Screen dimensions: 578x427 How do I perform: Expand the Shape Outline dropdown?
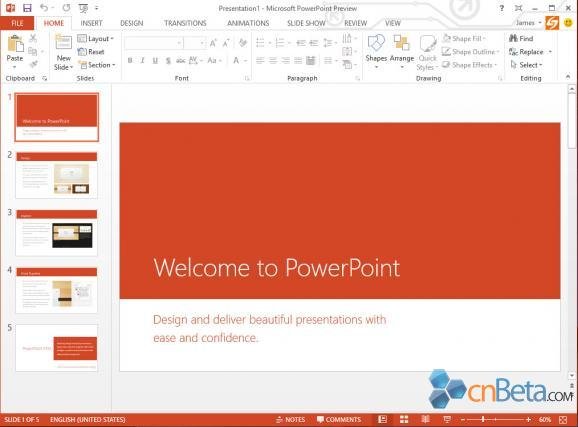471,52
